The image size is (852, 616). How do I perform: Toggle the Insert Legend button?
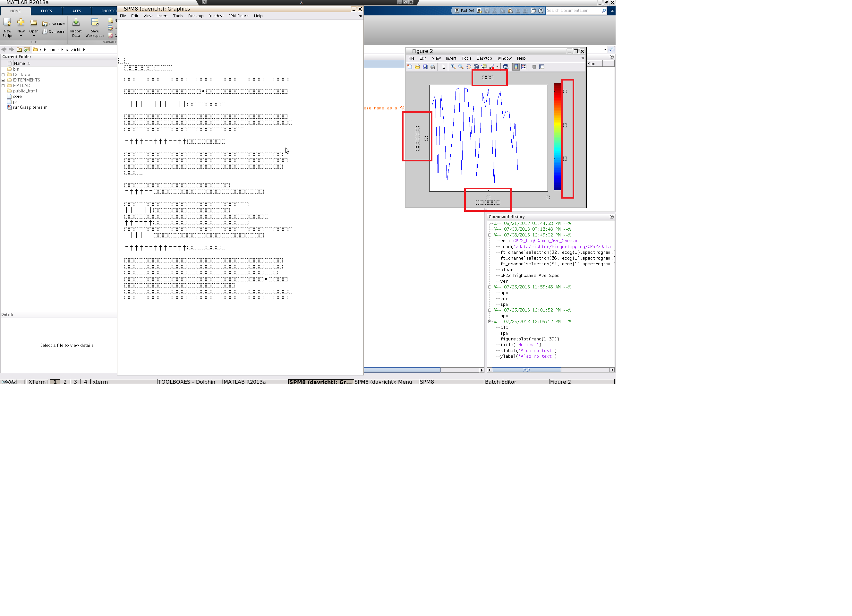pyautogui.click(x=524, y=67)
